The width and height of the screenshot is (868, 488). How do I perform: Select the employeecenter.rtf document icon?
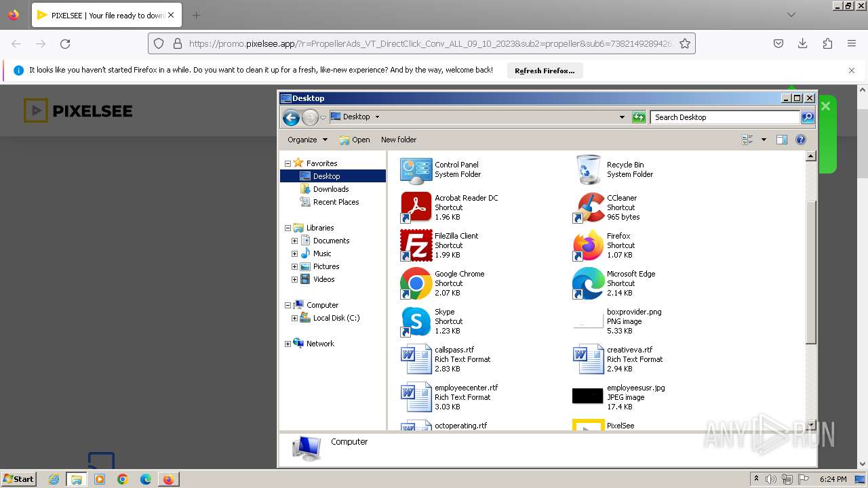(416, 396)
